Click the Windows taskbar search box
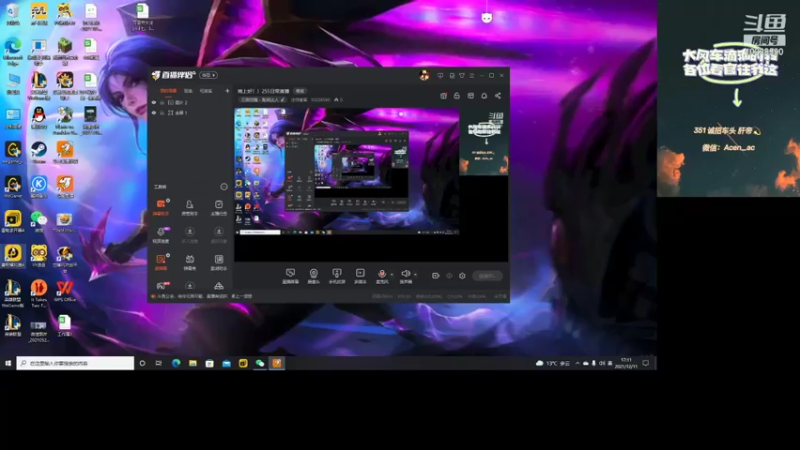Screen dimensions: 800x450 pos(76,363)
